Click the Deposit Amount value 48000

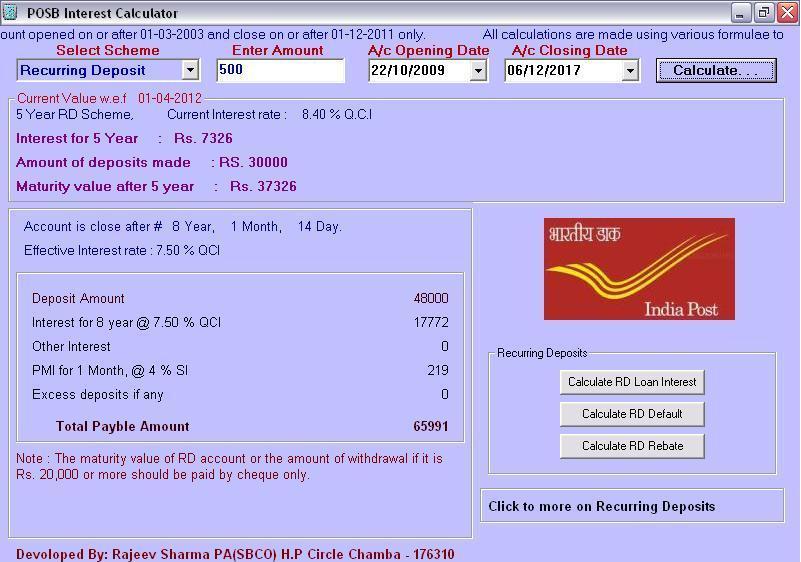(431, 298)
